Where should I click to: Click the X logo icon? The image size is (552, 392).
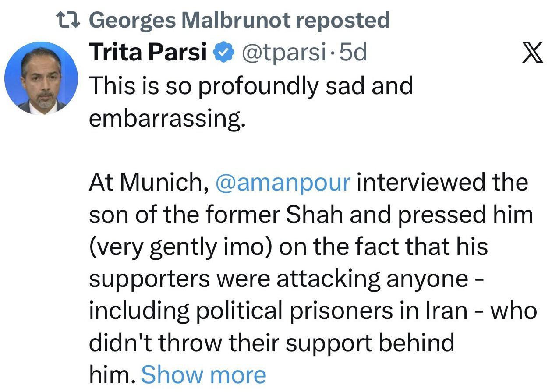533,53
